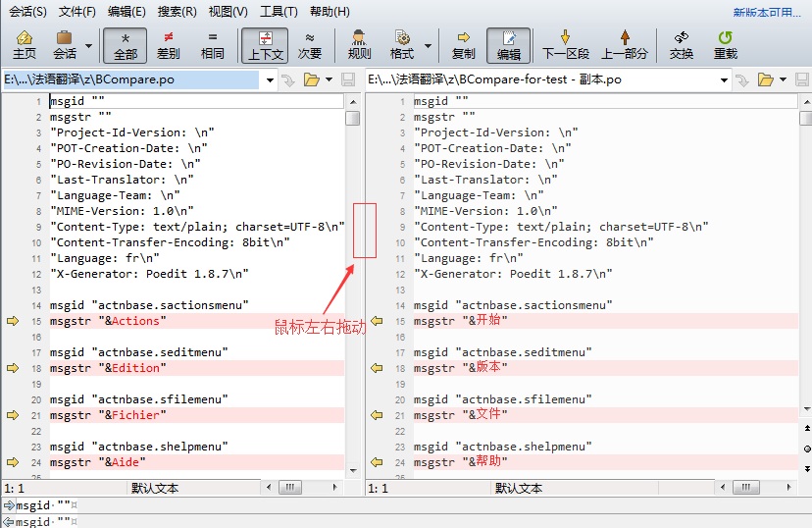Click the right pane horizontal scrollbar thumb
Viewport: 812px width, 528px height.
(x=745, y=487)
